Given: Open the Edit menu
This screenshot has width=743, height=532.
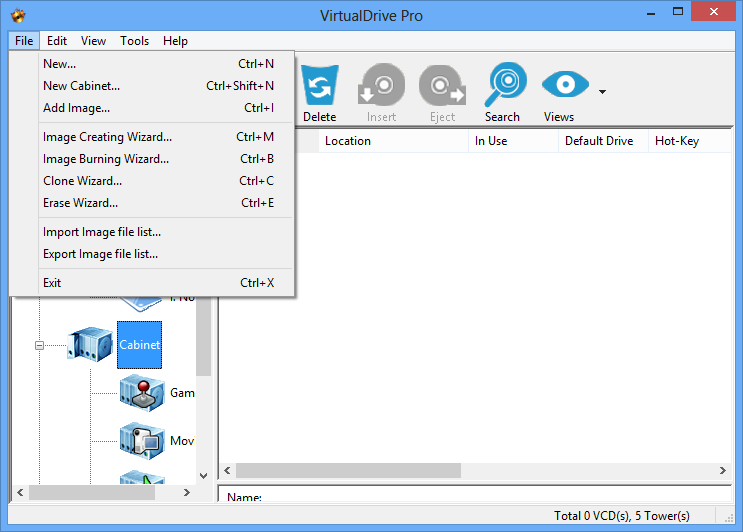Looking at the screenshot, I should [57, 41].
